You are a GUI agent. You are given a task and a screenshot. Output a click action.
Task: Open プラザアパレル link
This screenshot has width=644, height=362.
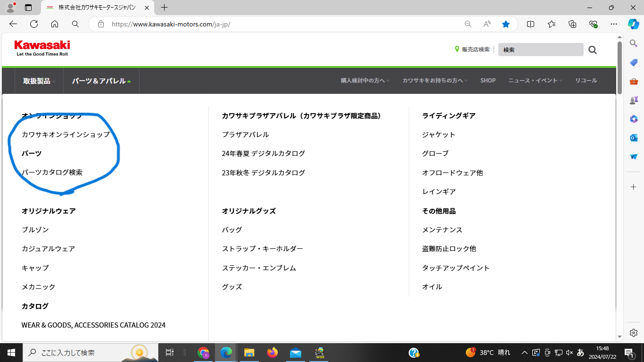pos(246,134)
